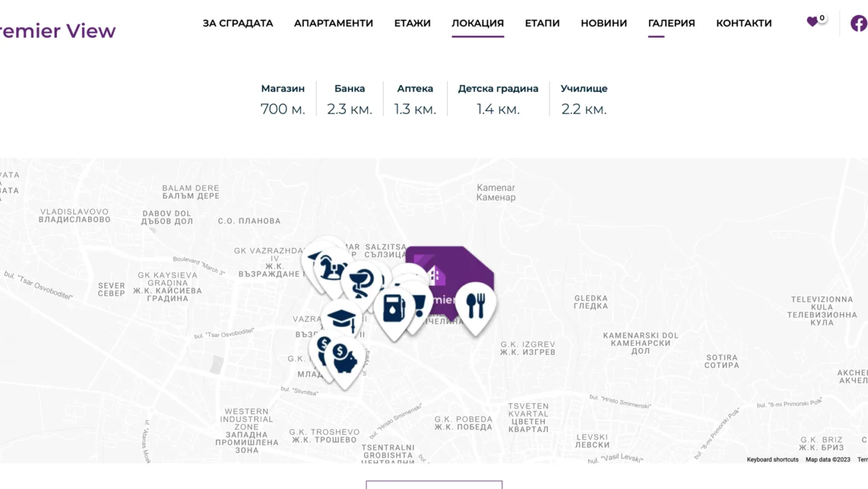Select the graduation cap school marker
This screenshot has width=868, height=489.
(x=341, y=319)
